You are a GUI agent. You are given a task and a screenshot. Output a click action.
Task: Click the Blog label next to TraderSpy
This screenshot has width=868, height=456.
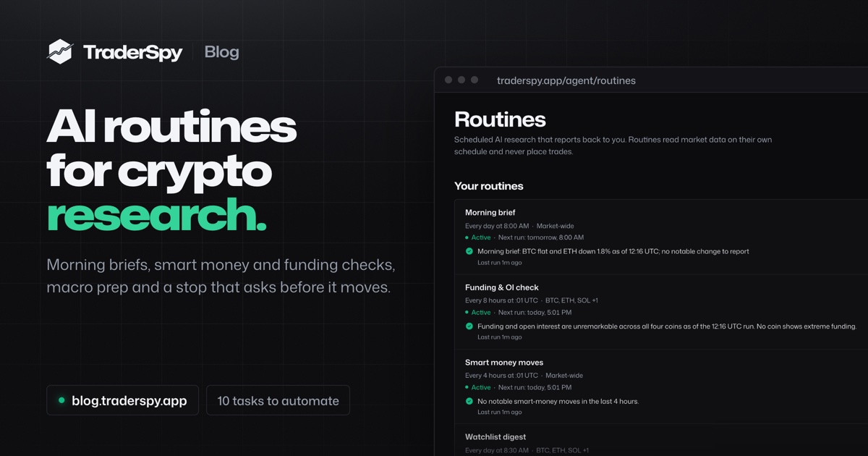pos(221,52)
